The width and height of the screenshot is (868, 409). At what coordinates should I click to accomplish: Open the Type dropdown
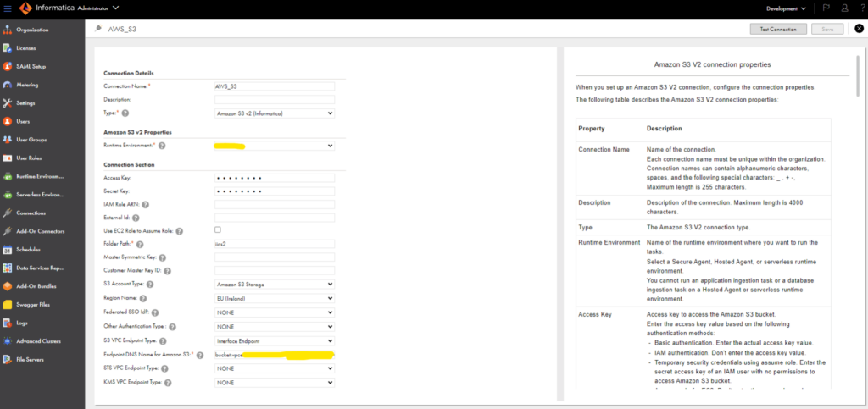tap(275, 113)
